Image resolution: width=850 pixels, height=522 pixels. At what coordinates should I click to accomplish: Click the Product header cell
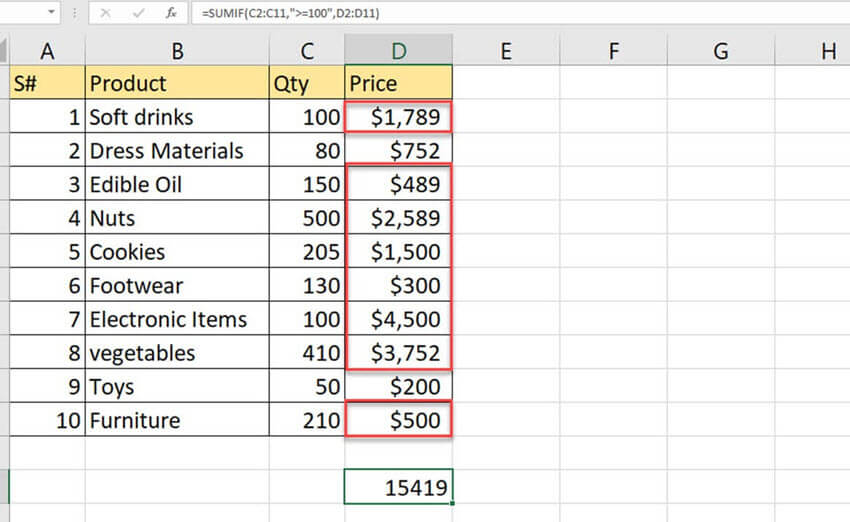coord(177,83)
